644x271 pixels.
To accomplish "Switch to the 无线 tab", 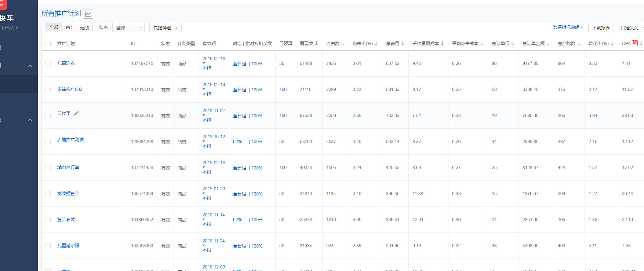I will (x=84, y=28).
